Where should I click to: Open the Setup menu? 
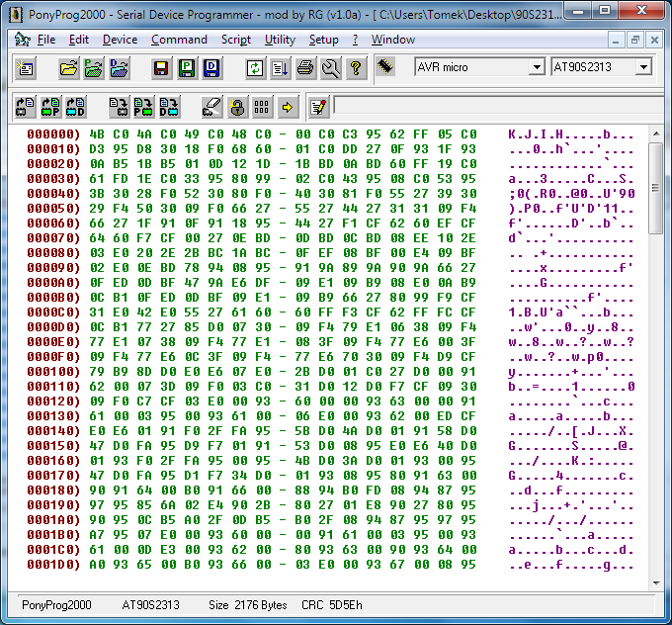click(x=323, y=40)
